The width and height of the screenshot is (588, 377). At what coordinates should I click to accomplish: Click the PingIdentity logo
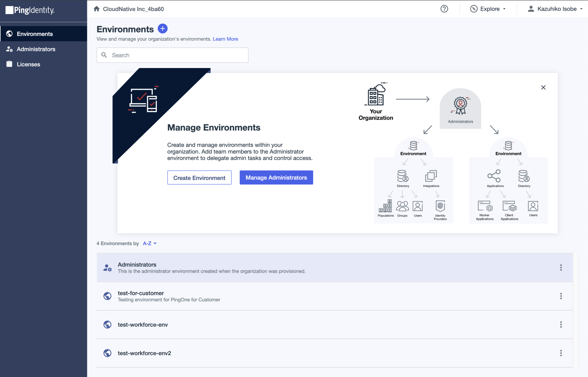[30, 10]
